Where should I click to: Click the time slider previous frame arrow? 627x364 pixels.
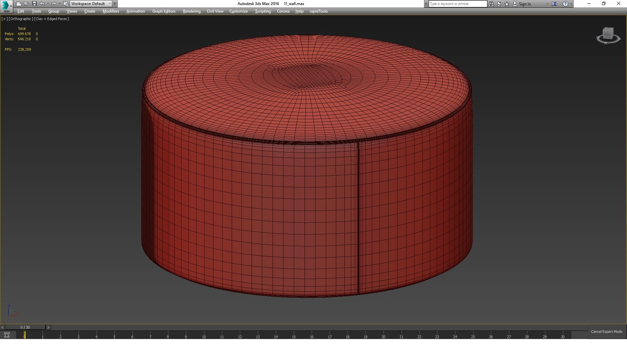point(2,327)
